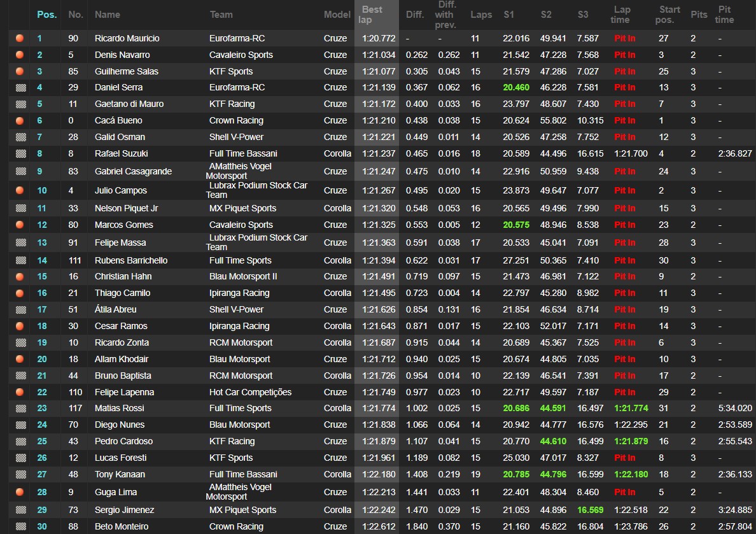The width and height of the screenshot is (756, 534).
Task: Select Beto Monteiro's best lap 1:22.612
Action: [379, 526]
